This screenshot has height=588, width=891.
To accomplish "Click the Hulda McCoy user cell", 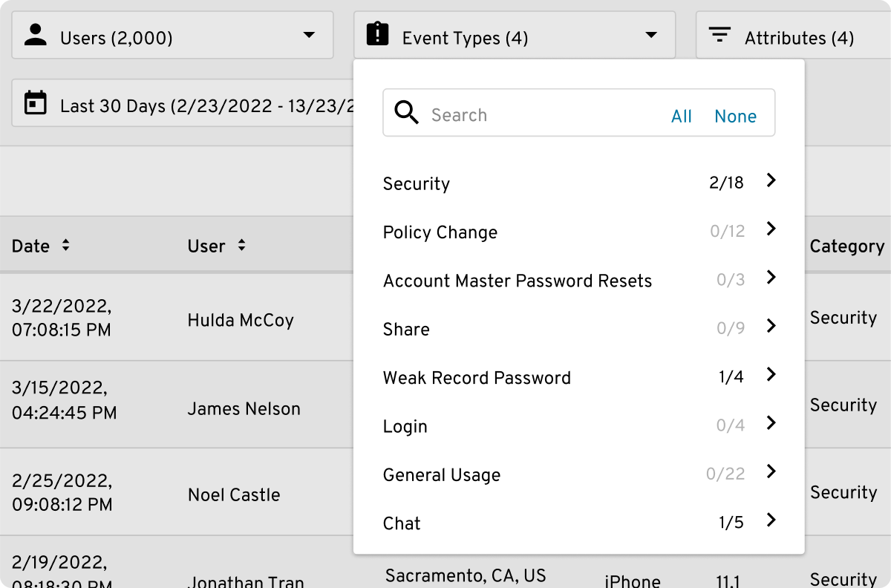I will 241,321.
